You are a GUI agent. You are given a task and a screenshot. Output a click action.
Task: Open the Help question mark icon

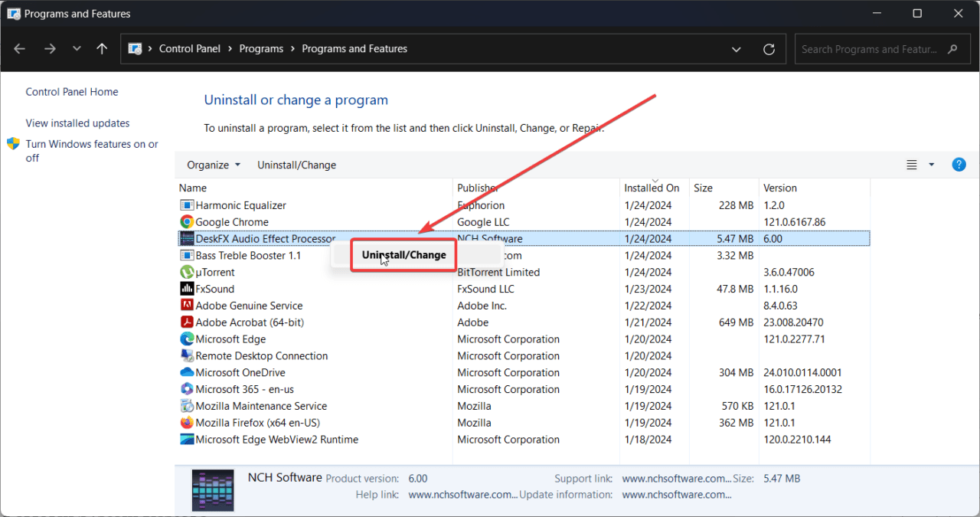click(x=959, y=165)
